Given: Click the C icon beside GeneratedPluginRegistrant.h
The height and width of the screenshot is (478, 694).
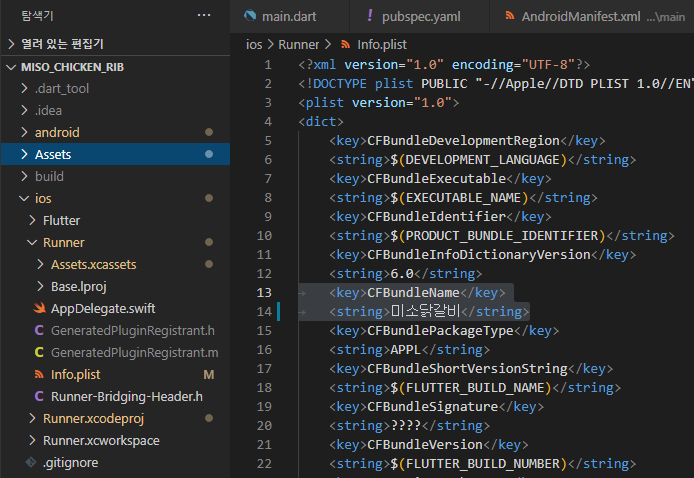Looking at the screenshot, I should [39, 330].
